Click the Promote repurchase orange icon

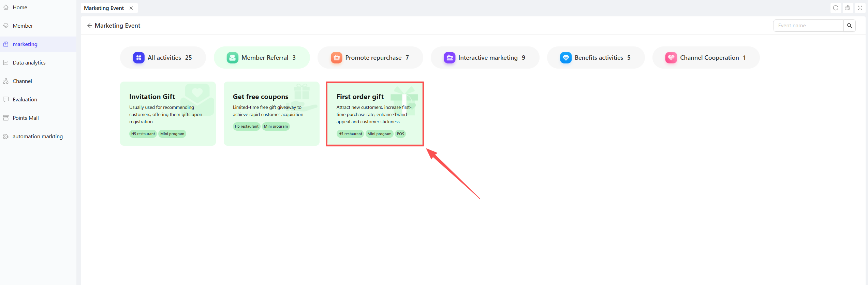click(x=336, y=58)
